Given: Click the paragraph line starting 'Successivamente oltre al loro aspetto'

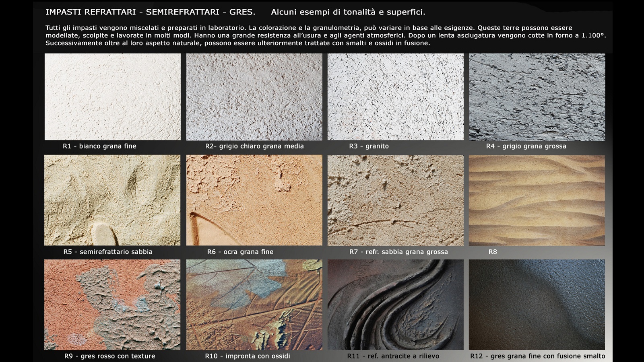Looking at the screenshot, I should coord(237,43).
